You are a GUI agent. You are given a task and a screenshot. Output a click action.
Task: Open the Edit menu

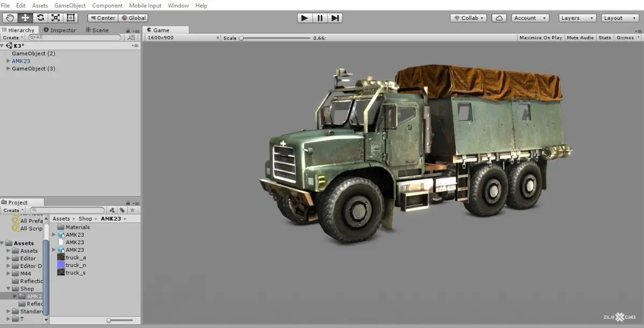[x=20, y=5]
